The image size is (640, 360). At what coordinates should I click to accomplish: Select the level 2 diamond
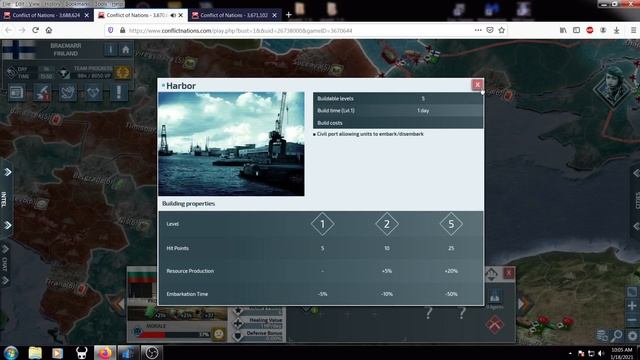pos(387,224)
